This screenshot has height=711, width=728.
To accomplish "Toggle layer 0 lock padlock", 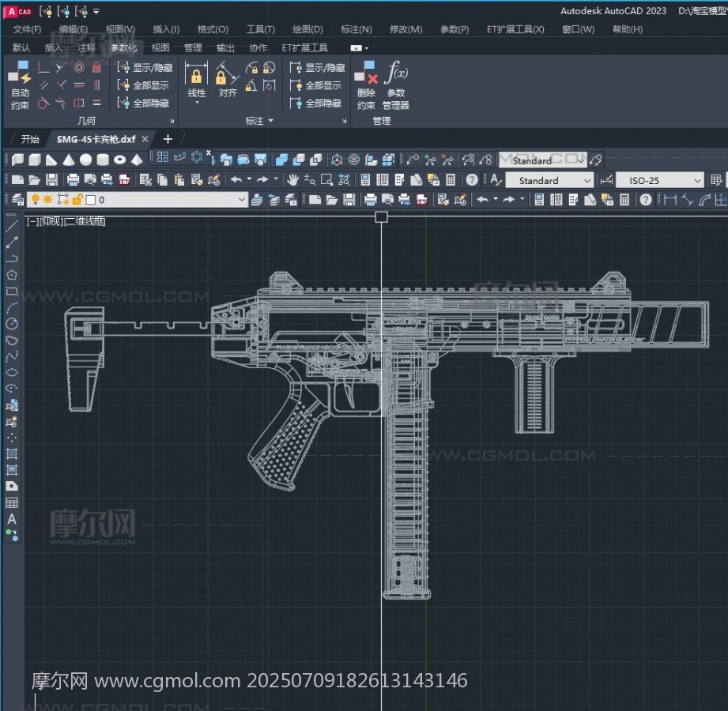I will (x=77, y=200).
